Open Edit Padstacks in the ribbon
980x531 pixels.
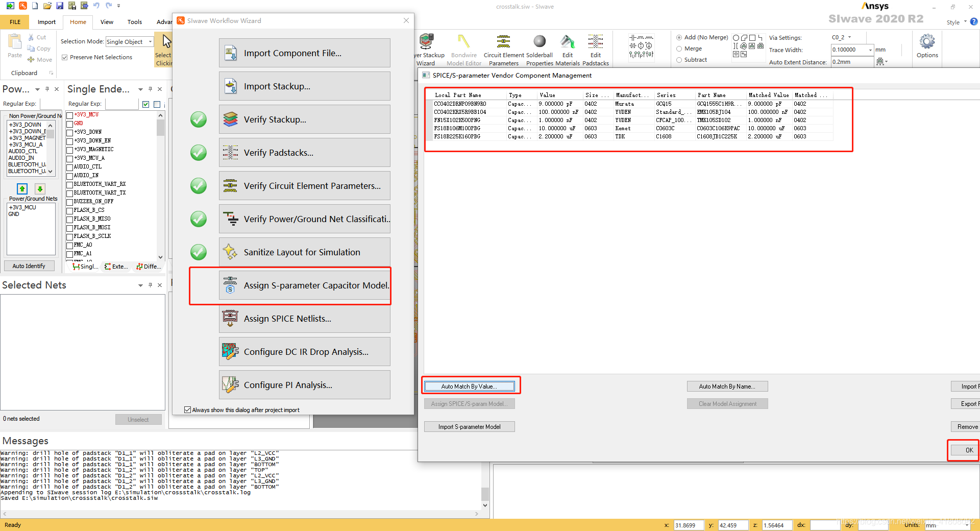point(596,50)
